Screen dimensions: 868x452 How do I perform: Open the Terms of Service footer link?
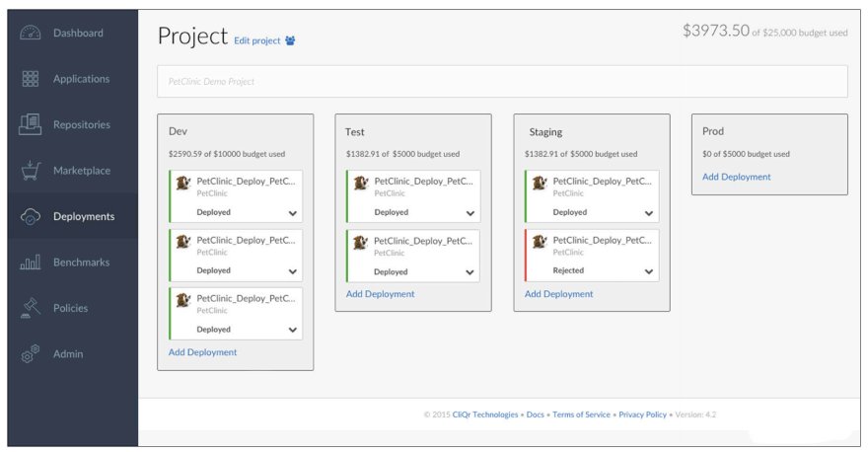581,414
